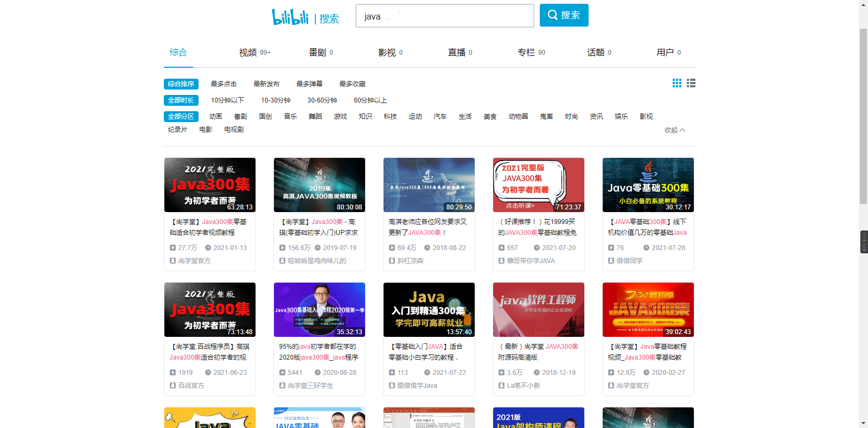Switch to grid view layout icon
The height and width of the screenshot is (428, 868).
pyautogui.click(x=677, y=83)
